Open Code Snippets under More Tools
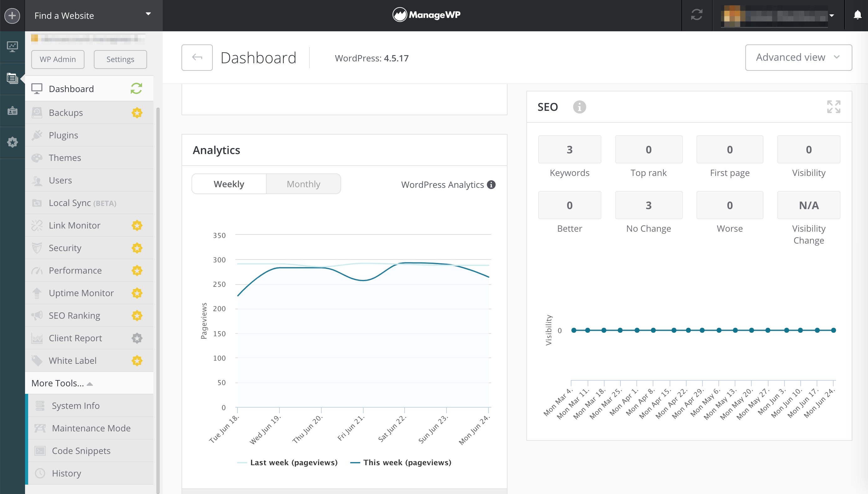 pyautogui.click(x=90, y=450)
